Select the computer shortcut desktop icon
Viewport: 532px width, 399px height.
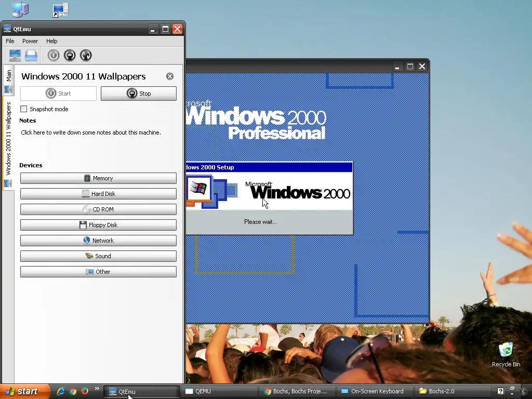point(61,10)
